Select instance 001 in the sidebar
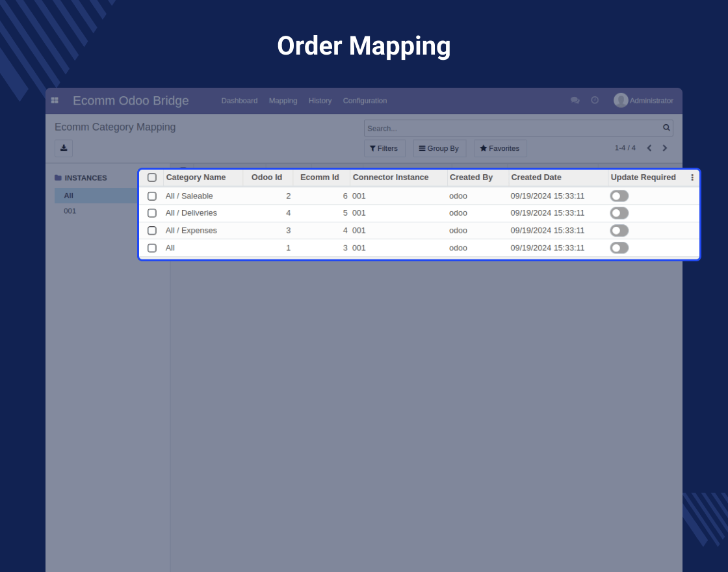The height and width of the screenshot is (572, 728). point(70,211)
